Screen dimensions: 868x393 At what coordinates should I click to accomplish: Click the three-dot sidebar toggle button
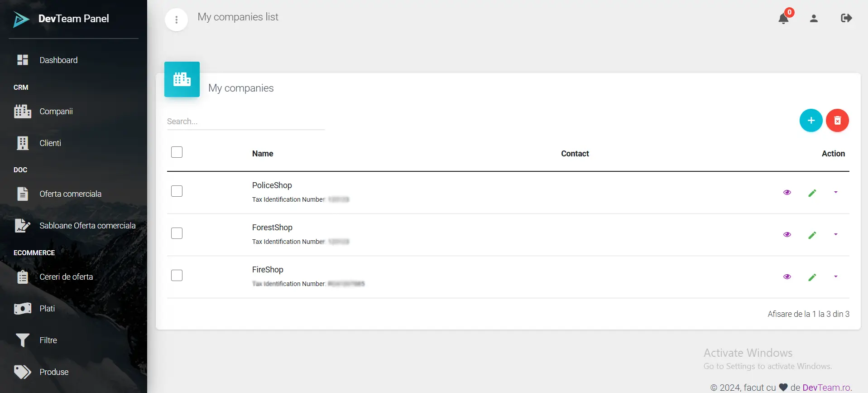click(176, 20)
